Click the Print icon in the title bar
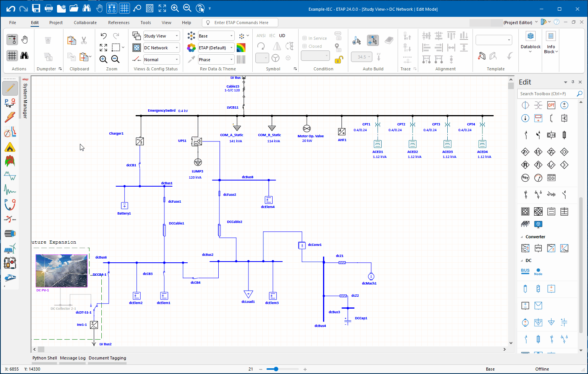This screenshot has height=374, width=588. 49,8
